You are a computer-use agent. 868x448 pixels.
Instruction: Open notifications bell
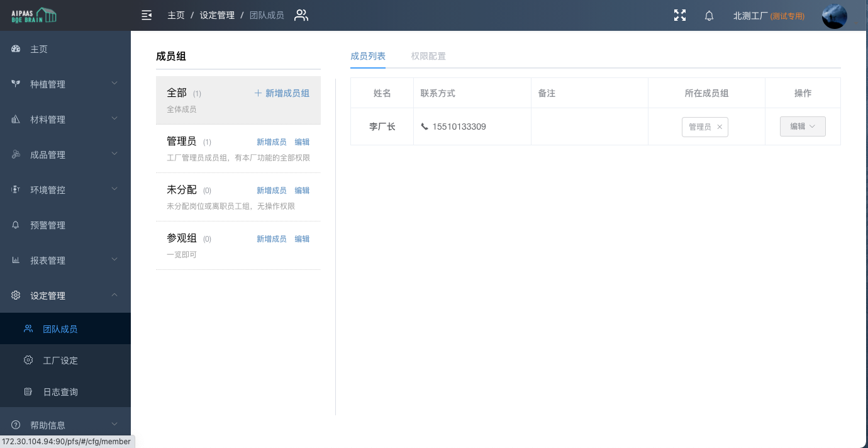pyautogui.click(x=709, y=16)
